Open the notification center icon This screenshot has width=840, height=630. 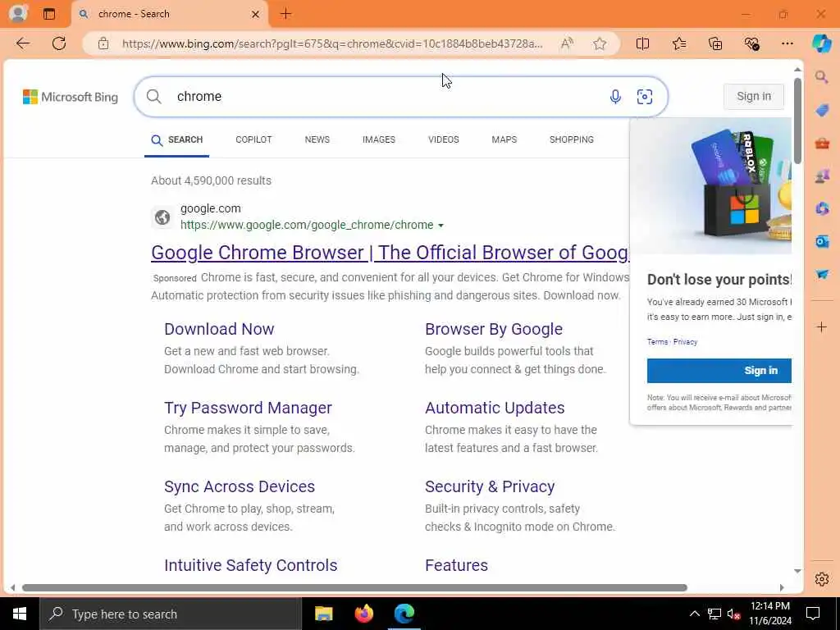813,614
